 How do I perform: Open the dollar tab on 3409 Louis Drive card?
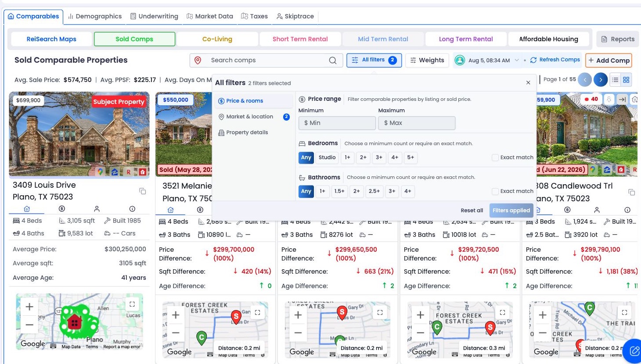coord(62,209)
